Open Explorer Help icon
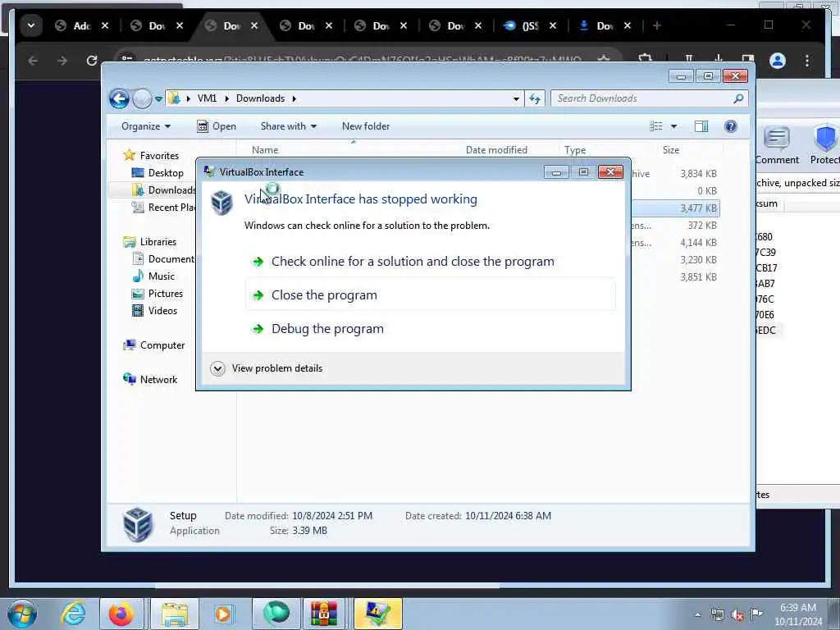This screenshot has height=630, width=840. [730, 126]
